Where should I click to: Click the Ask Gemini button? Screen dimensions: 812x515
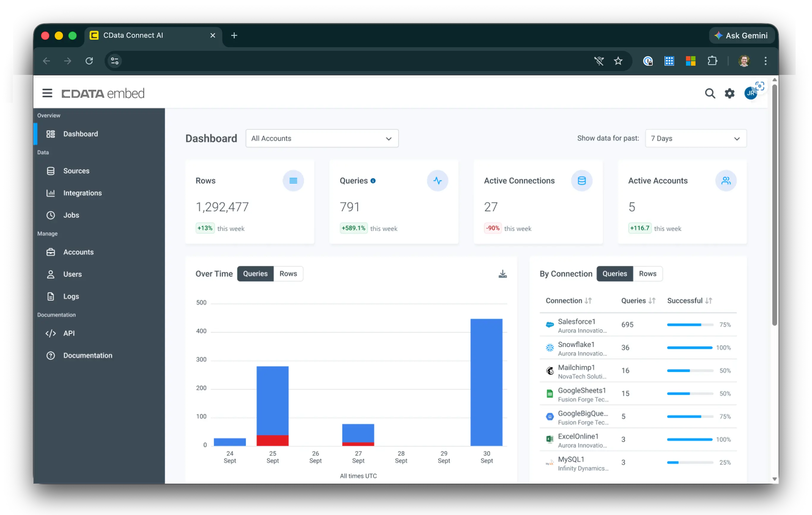[x=741, y=35]
